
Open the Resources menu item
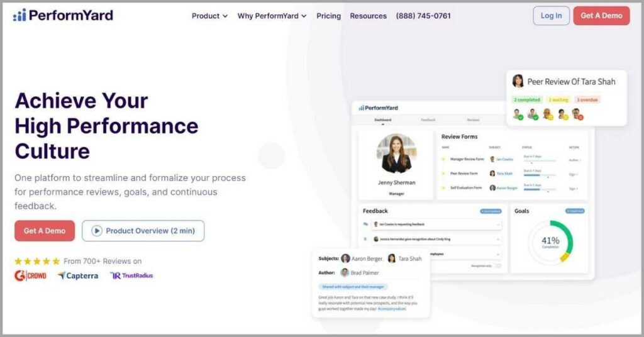tap(369, 16)
